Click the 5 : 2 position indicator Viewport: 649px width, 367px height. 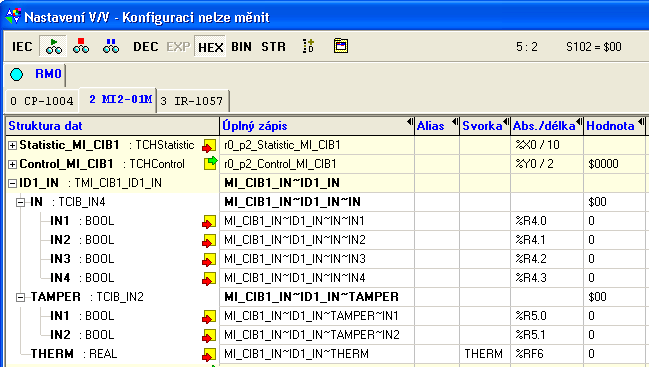(x=527, y=47)
